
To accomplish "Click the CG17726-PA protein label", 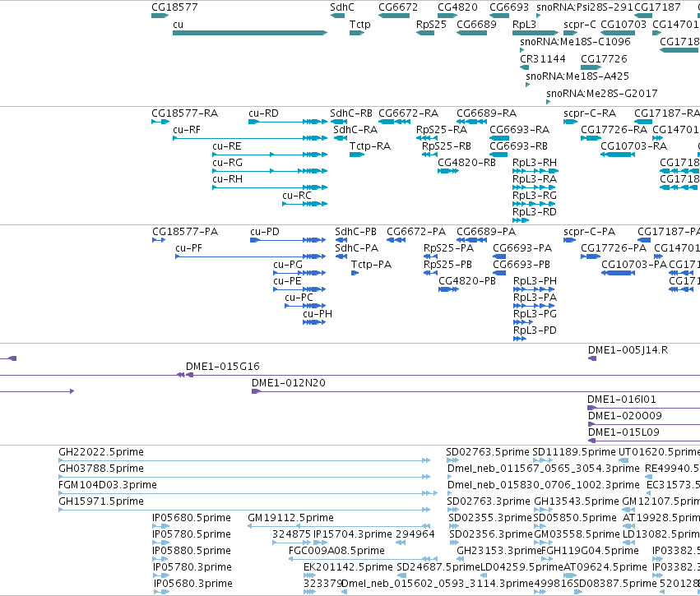I will pyautogui.click(x=614, y=248).
